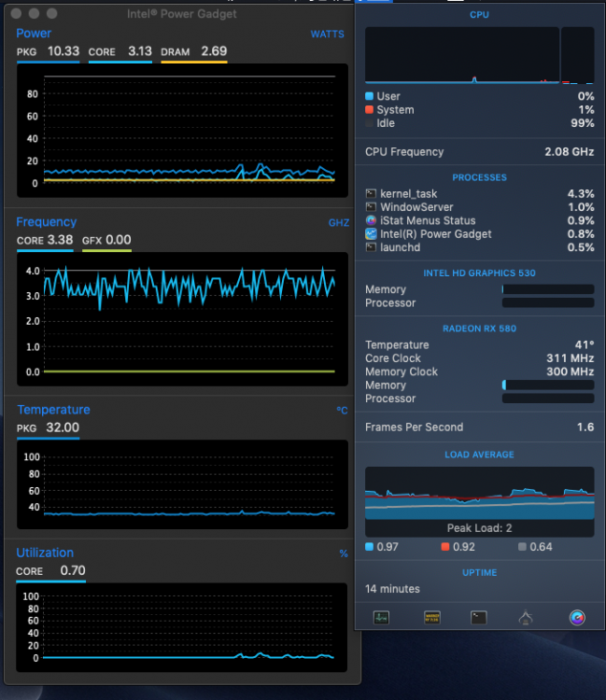This screenshot has height=700, width=606.
Task: Click the Power graph in Power Gadget
Action: 182,131
